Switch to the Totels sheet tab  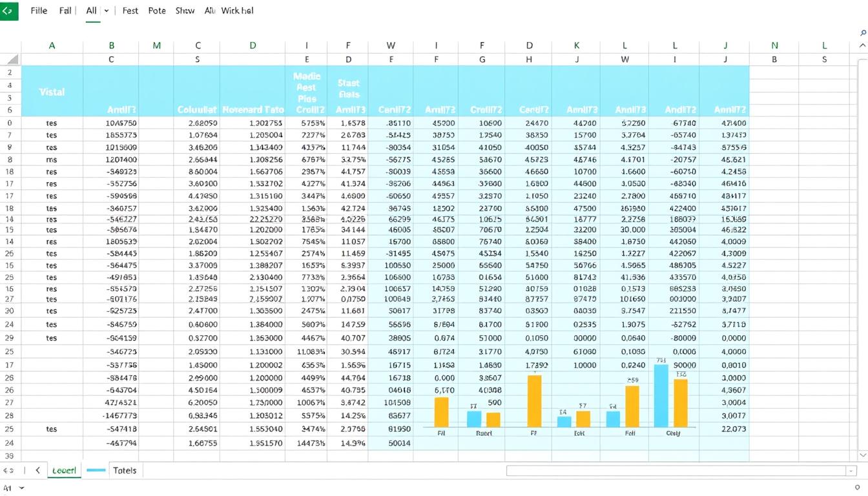click(x=125, y=471)
